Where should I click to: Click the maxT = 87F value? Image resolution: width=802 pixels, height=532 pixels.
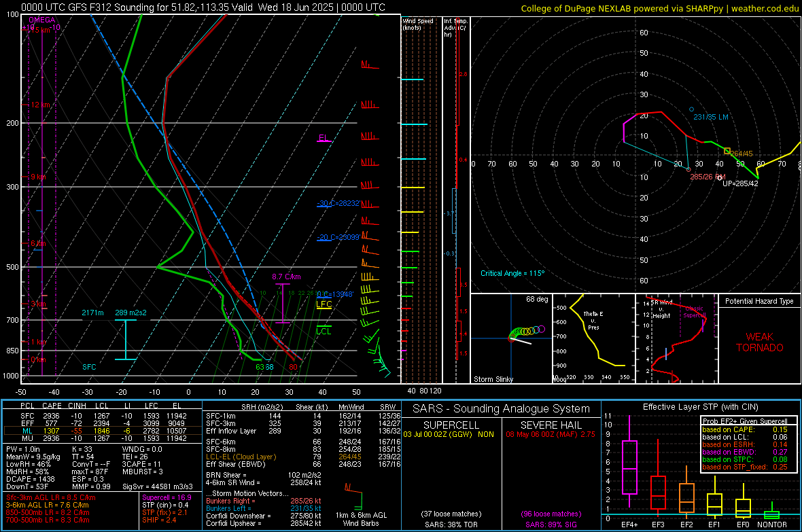(90, 472)
